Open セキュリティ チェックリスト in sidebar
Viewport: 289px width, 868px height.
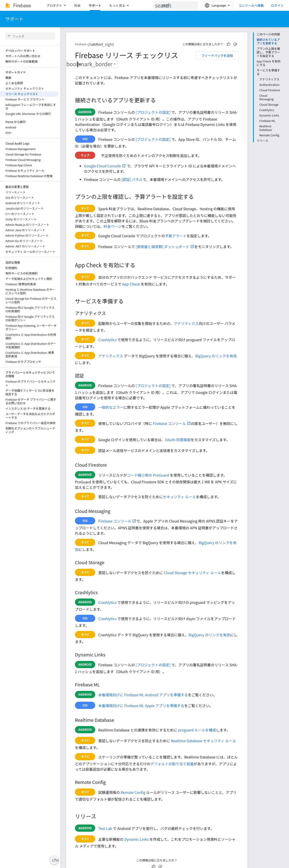[x=25, y=88]
